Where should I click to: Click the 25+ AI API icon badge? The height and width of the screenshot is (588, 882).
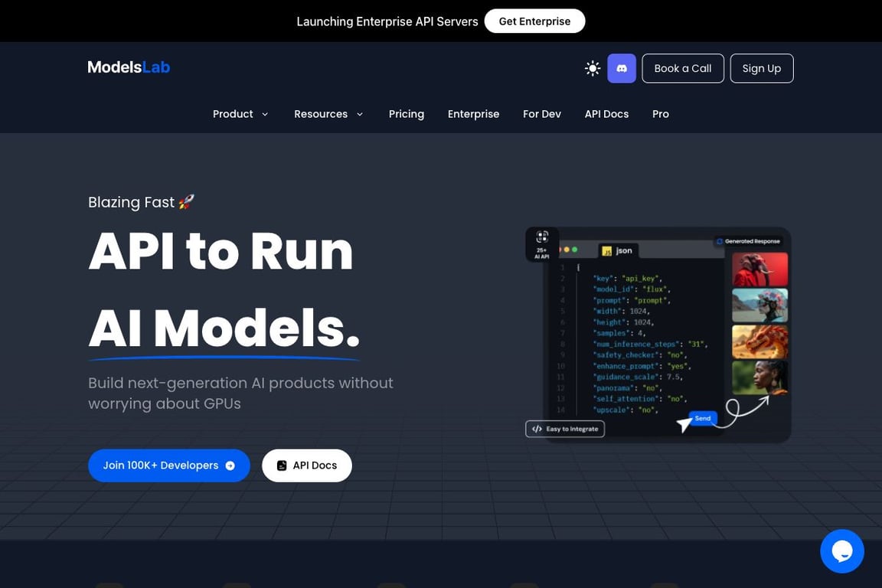tap(542, 245)
